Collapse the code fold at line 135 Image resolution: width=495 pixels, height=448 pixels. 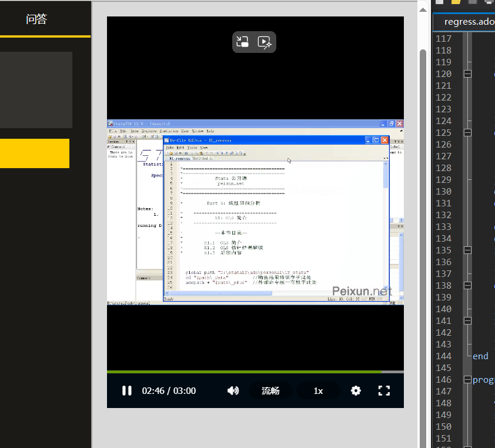point(467,250)
